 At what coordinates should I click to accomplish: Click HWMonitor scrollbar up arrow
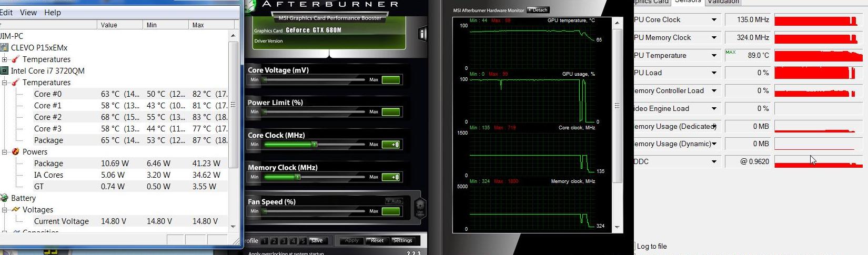tap(233, 35)
